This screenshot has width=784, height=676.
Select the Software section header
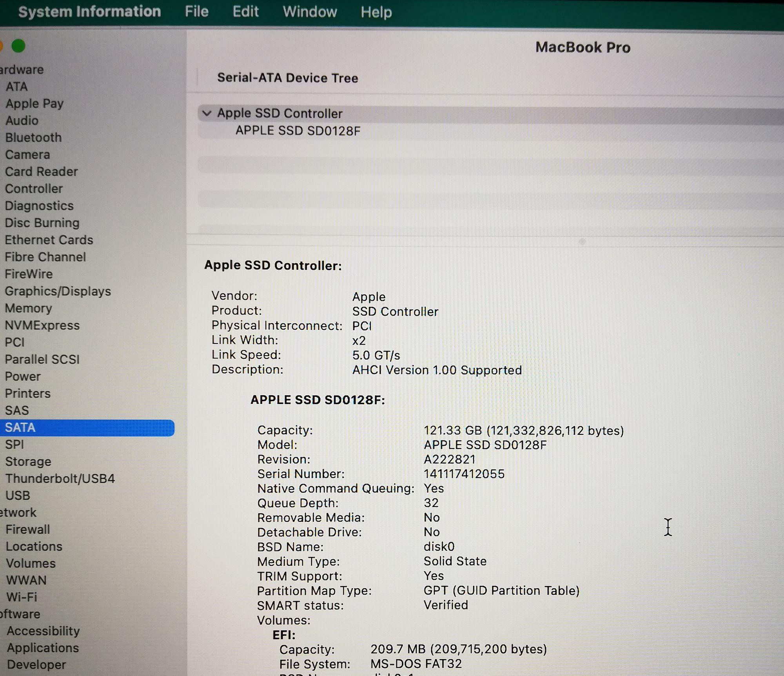tap(20, 614)
